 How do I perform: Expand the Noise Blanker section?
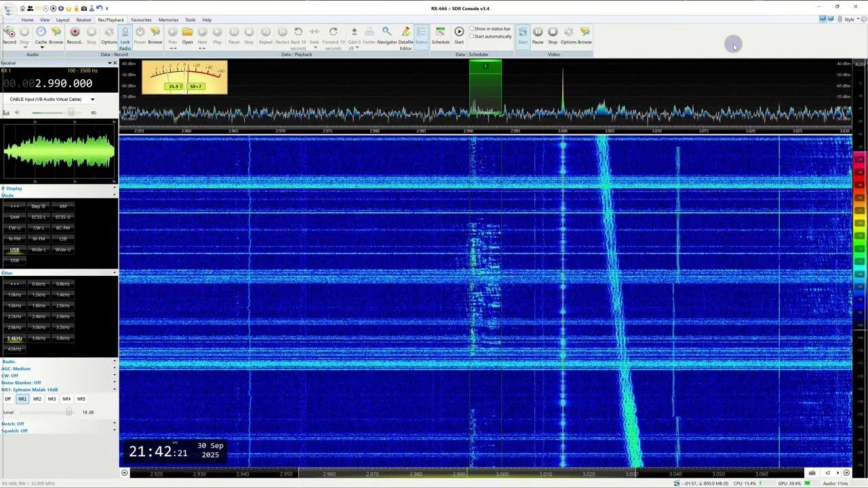tap(114, 383)
